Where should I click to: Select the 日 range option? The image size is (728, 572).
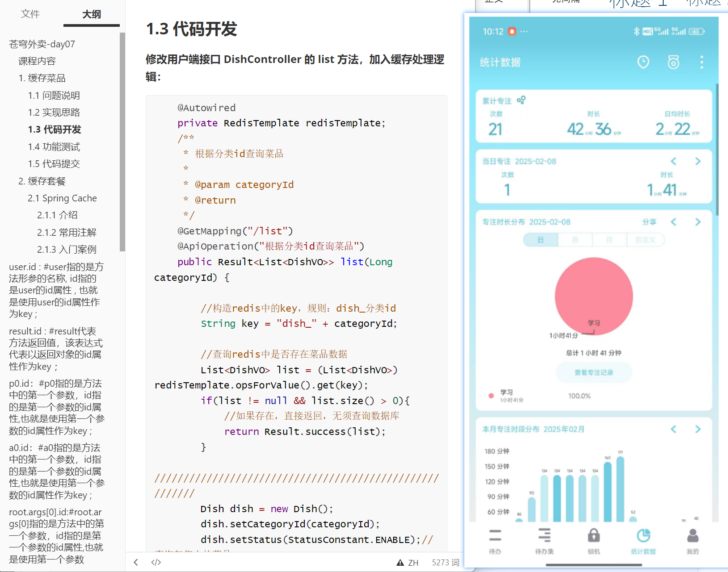coord(541,240)
